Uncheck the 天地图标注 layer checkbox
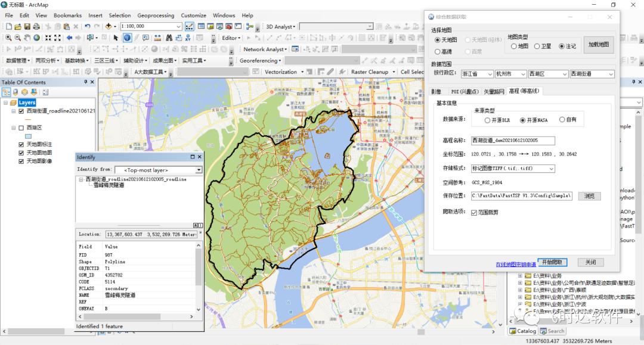 [21, 145]
